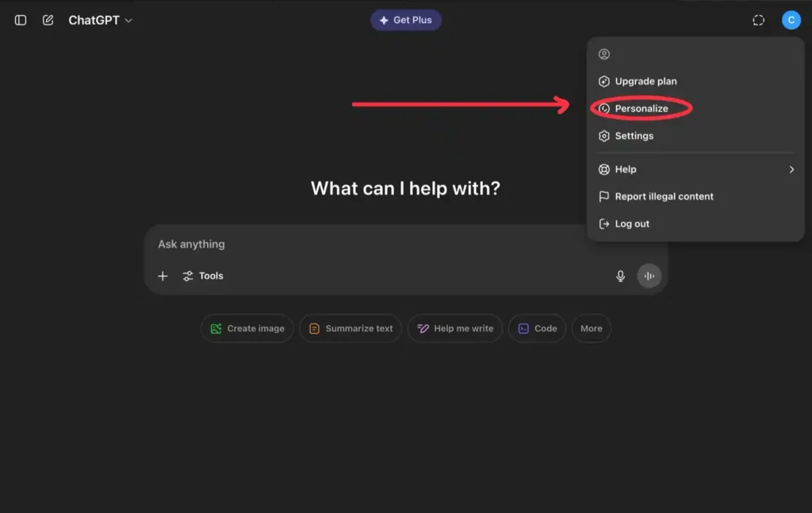Click the Get Plus button
This screenshot has height=513, width=812.
click(405, 20)
